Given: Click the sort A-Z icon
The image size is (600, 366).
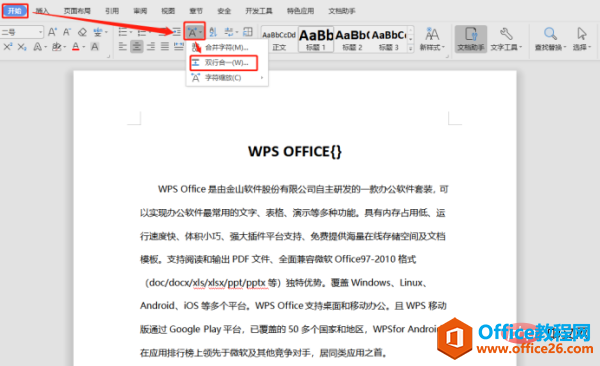Looking at the screenshot, I should (x=213, y=32).
